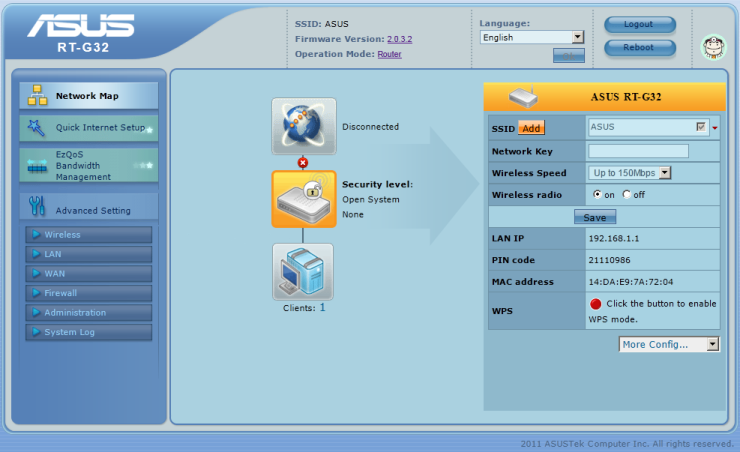Click the red disconnected X marker

click(303, 163)
